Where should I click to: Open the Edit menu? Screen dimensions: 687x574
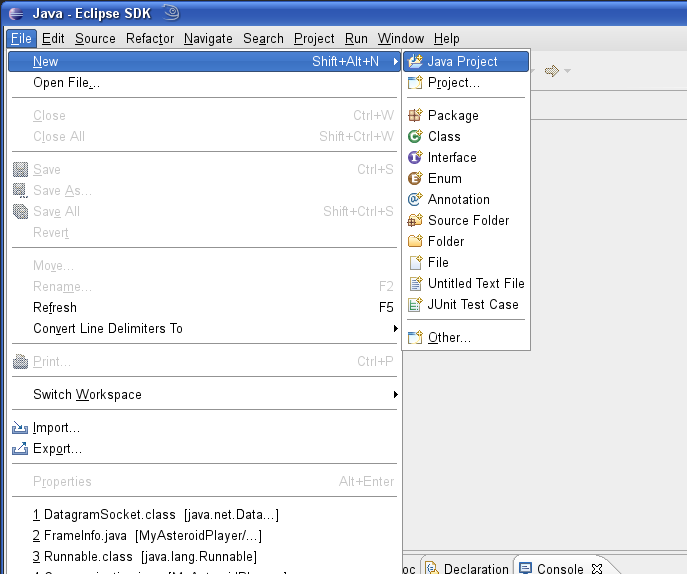[x=53, y=39]
